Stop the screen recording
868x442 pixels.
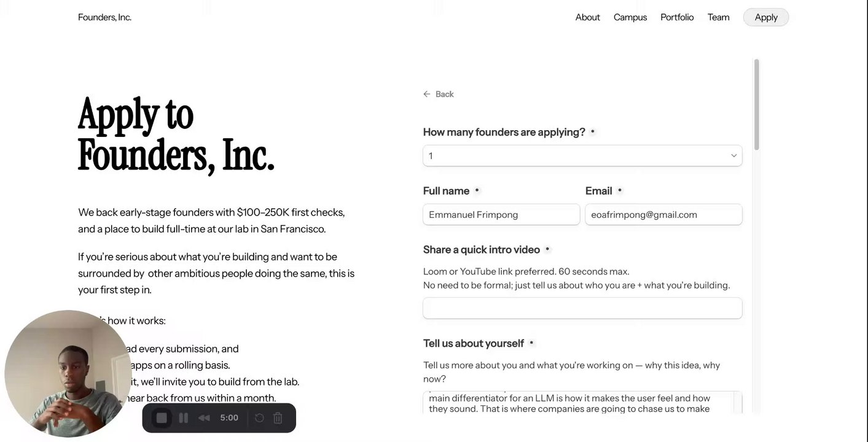click(162, 418)
